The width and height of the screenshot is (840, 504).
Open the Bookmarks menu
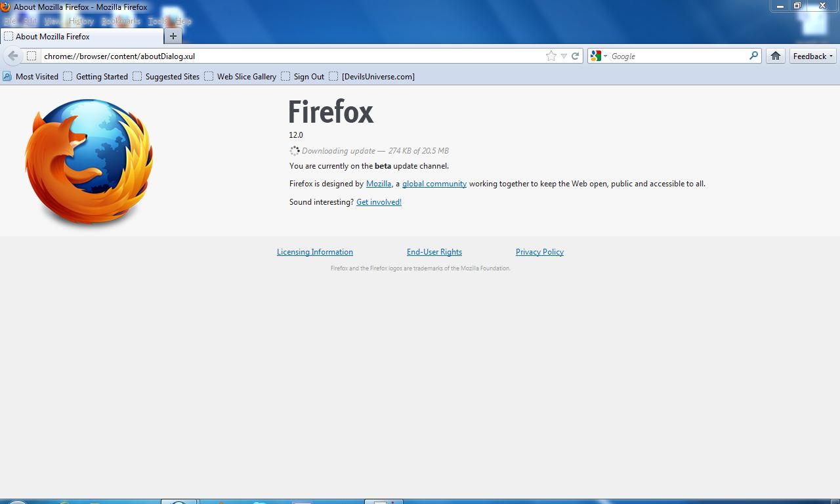click(x=121, y=21)
